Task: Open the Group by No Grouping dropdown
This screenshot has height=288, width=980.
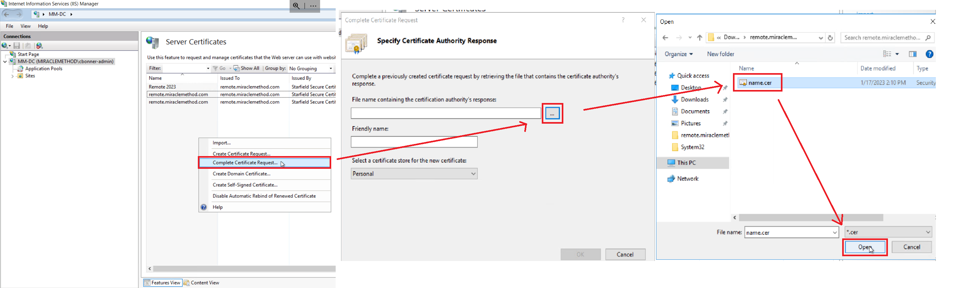Action: (311, 69)
